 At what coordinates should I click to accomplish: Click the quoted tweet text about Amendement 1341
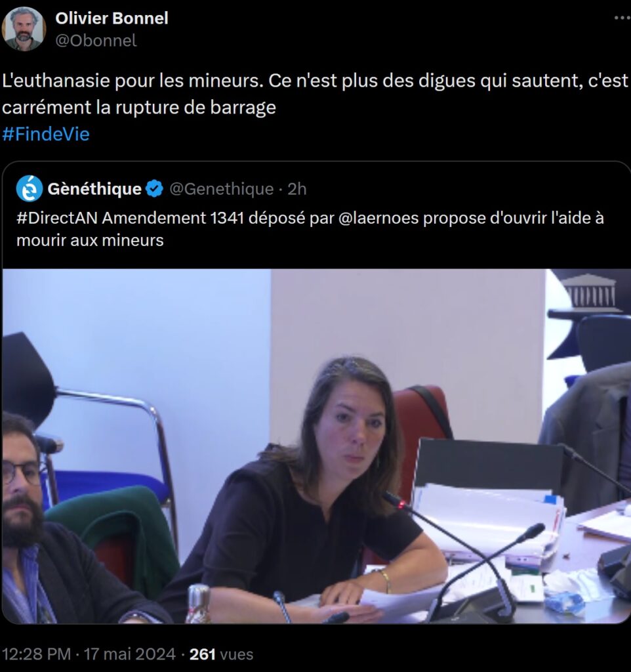pos(310,229)
